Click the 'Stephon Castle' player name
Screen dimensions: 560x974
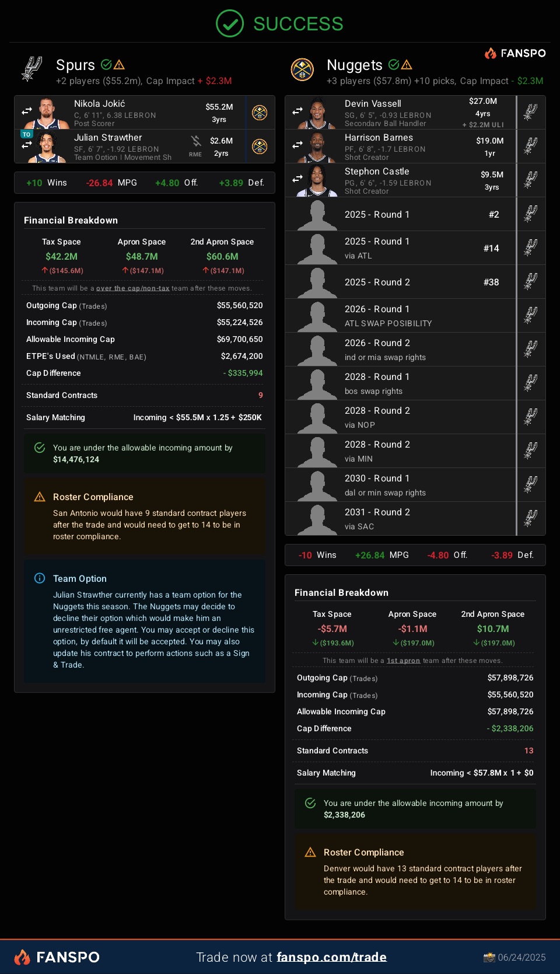[x=377, y=172]
